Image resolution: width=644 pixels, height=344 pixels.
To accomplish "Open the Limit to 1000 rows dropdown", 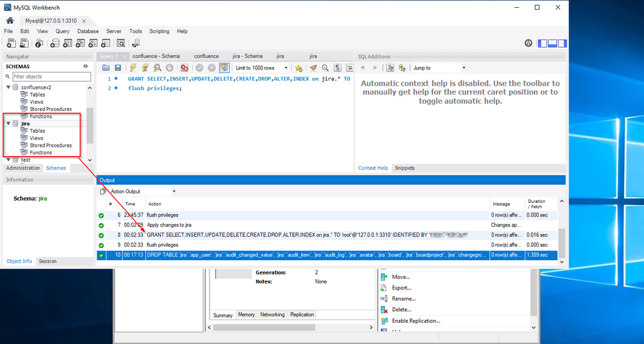I will (x=261, y=68).
